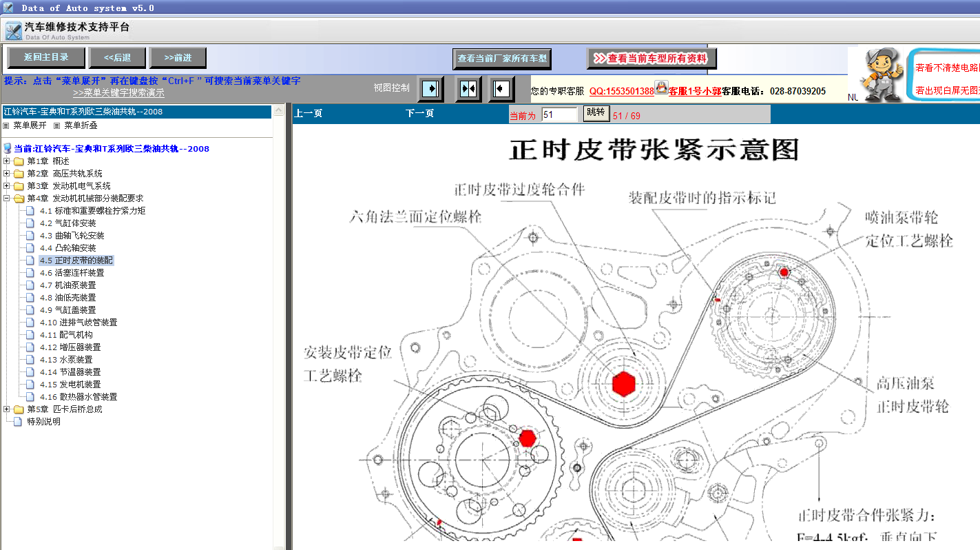
Task: Expand the 第1章 概述 chapter node
Action: [7, 161]
